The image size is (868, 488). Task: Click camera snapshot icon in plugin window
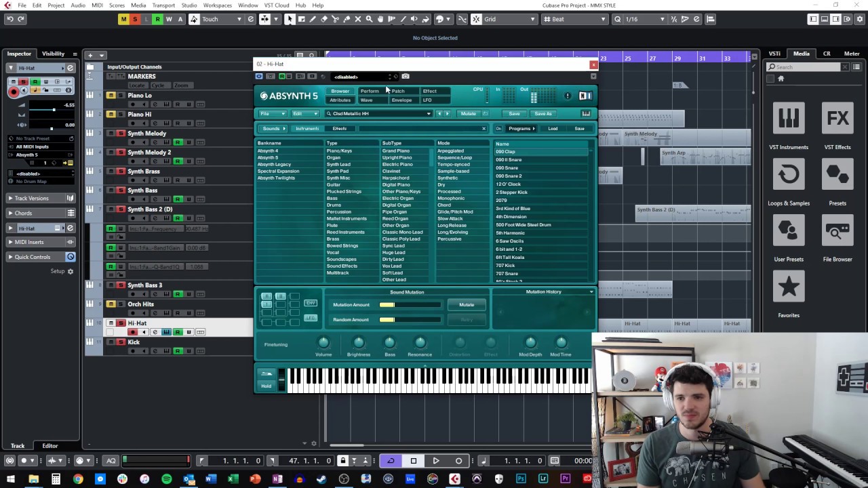tap(406, 77)
